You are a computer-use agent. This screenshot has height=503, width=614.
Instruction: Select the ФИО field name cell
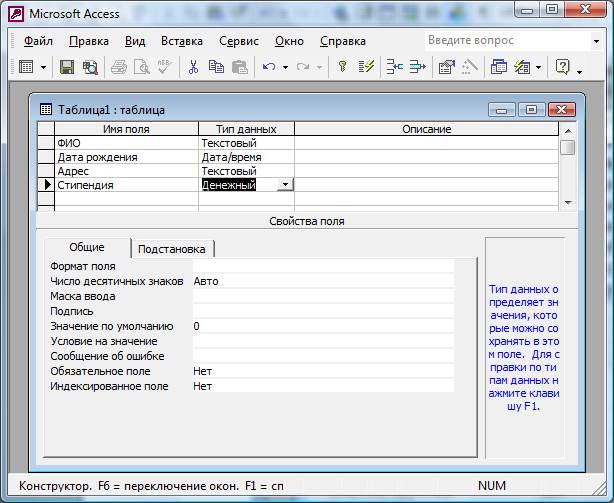tap(126, 143)
